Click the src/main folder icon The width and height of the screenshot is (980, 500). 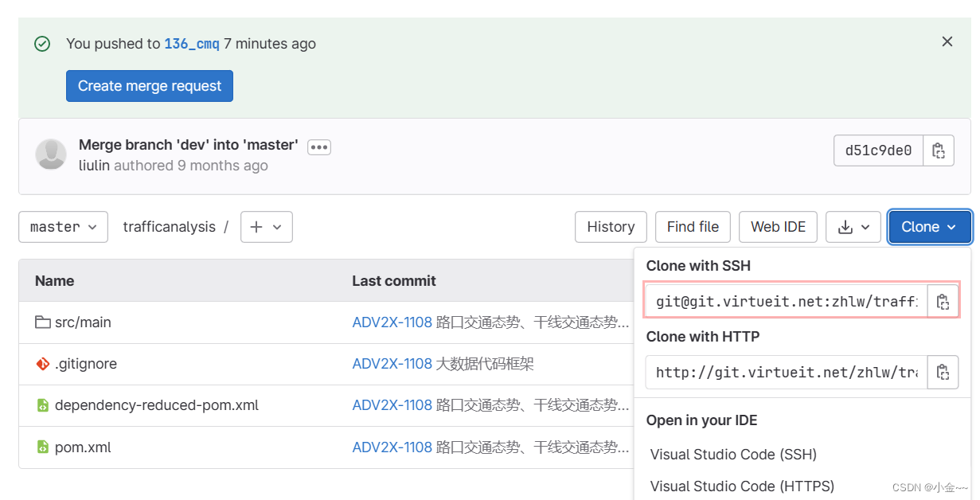(43, 322)
